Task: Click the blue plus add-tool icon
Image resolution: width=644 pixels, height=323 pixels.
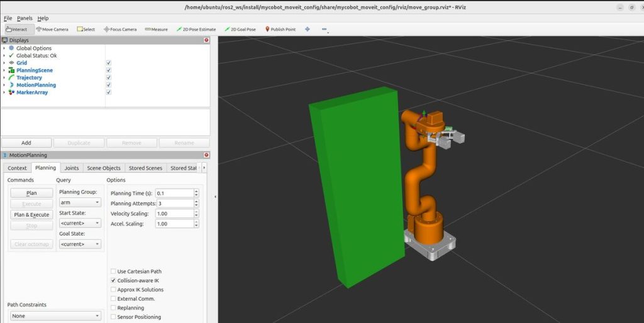Action: (307, 29)
